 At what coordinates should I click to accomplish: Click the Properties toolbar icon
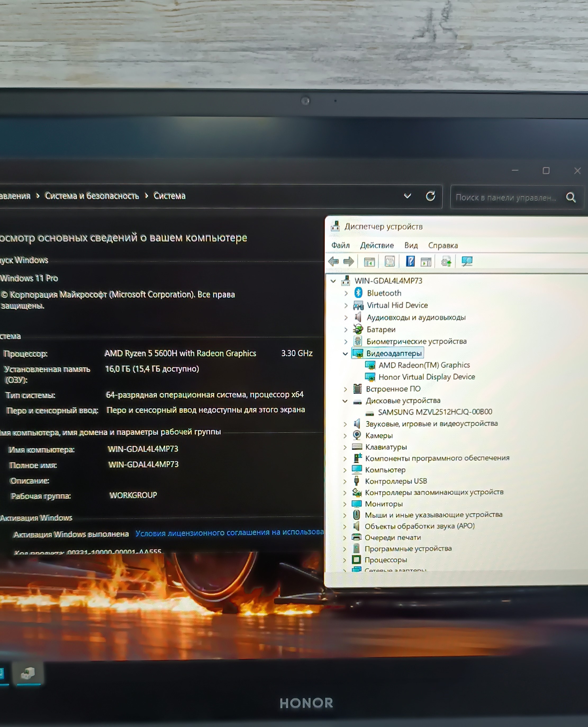pos(390,262)
